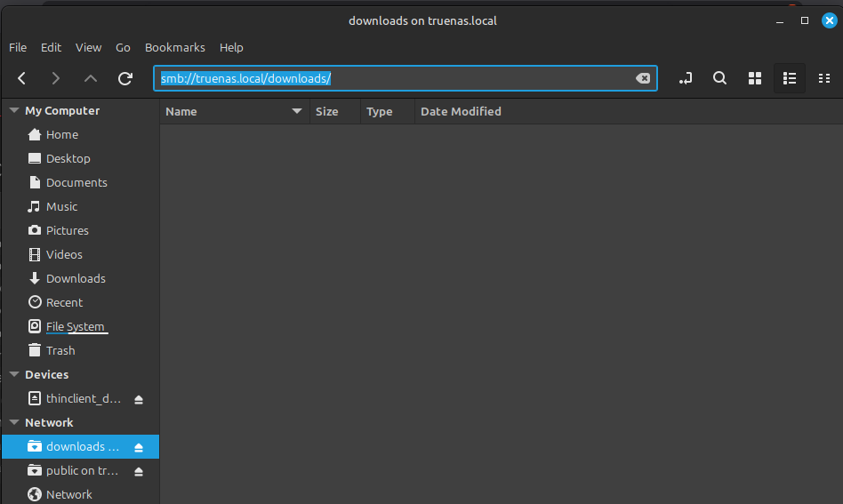
Task: Unmount the downloads network share
Action: 139,447
